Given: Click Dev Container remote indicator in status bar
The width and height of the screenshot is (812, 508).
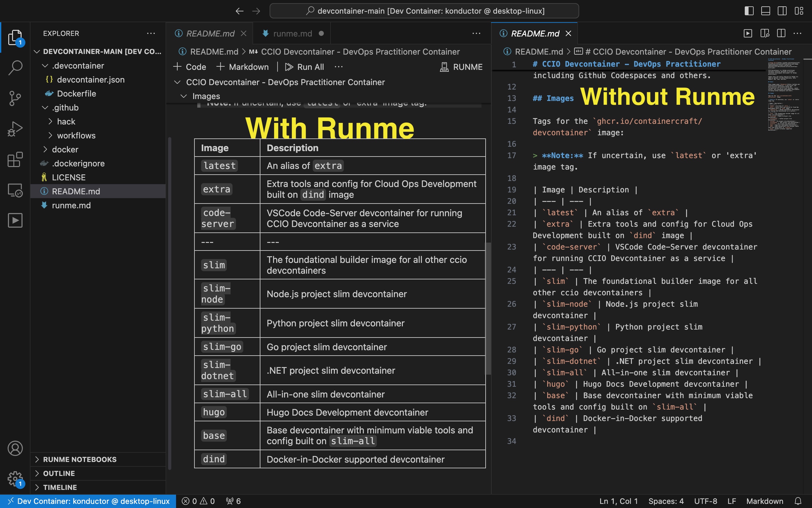Looking at the screenshot, I should [88, 501].
